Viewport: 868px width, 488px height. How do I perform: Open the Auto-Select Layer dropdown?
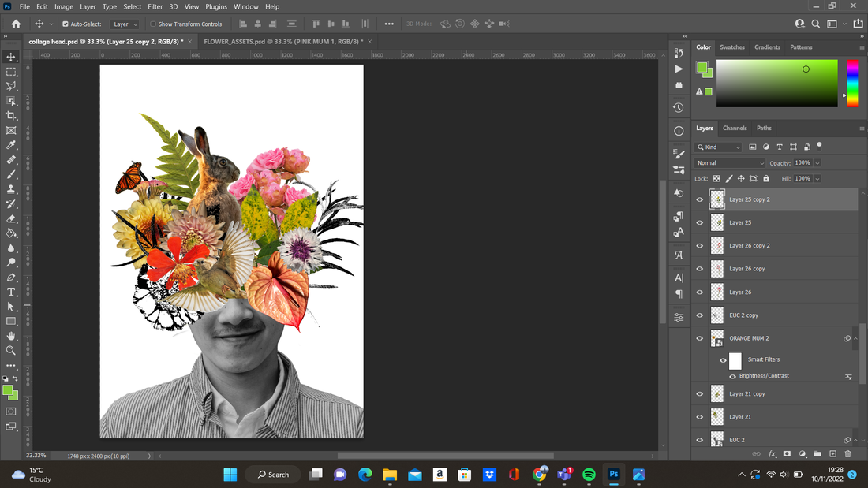124,24
